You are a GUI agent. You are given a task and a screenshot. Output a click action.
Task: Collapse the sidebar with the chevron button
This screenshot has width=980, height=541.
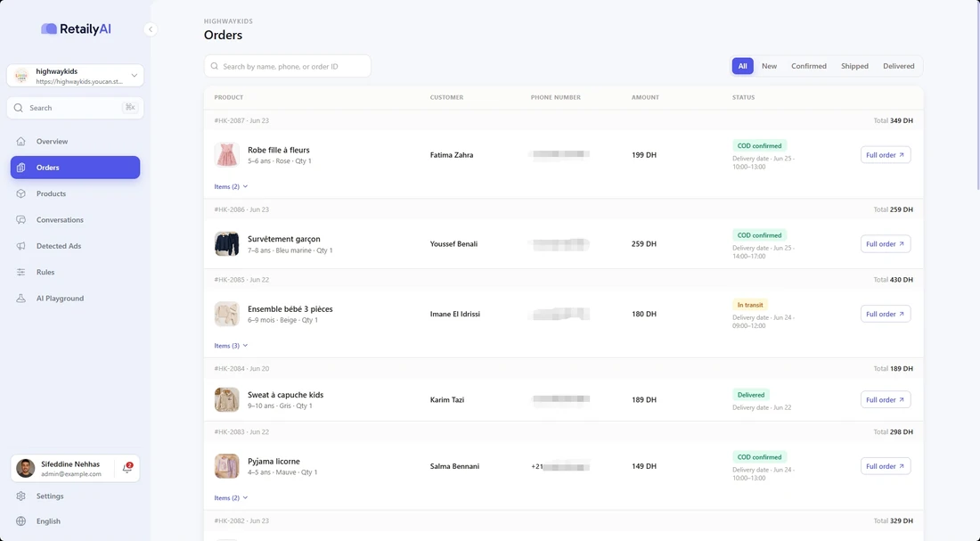pyautogui.click(x=150, y=29)
